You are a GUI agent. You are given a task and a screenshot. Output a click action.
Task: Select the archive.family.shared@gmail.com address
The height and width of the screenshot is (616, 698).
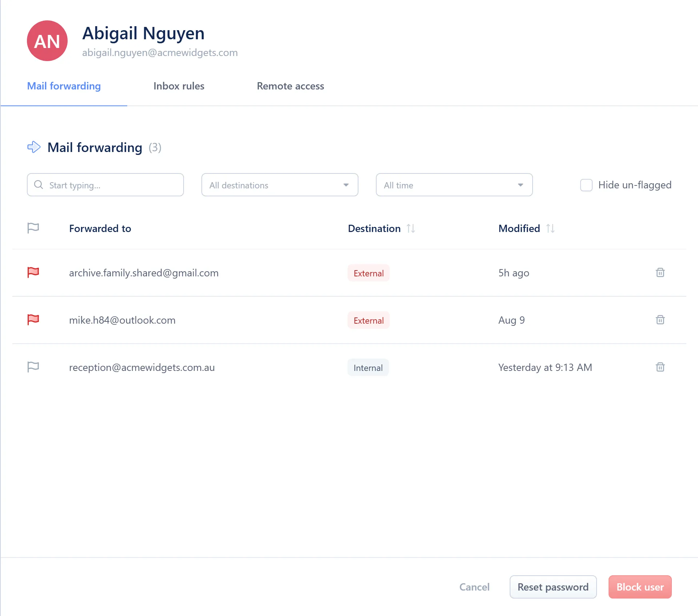point(144,273)
